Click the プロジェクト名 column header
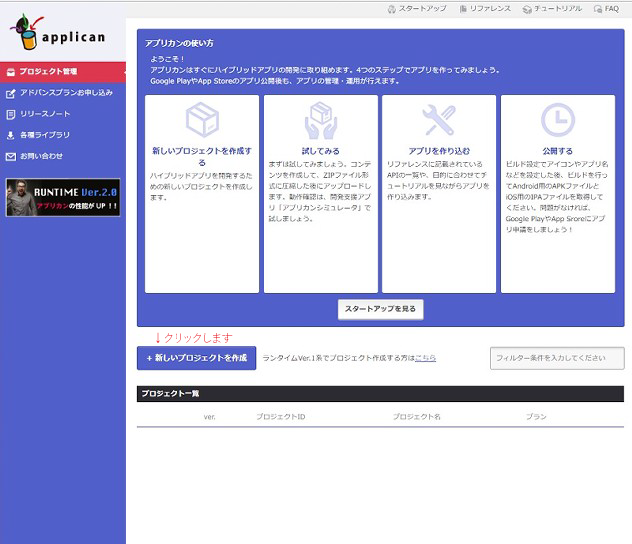The width and height of the screenshot is (632, 544). point(417,417)
